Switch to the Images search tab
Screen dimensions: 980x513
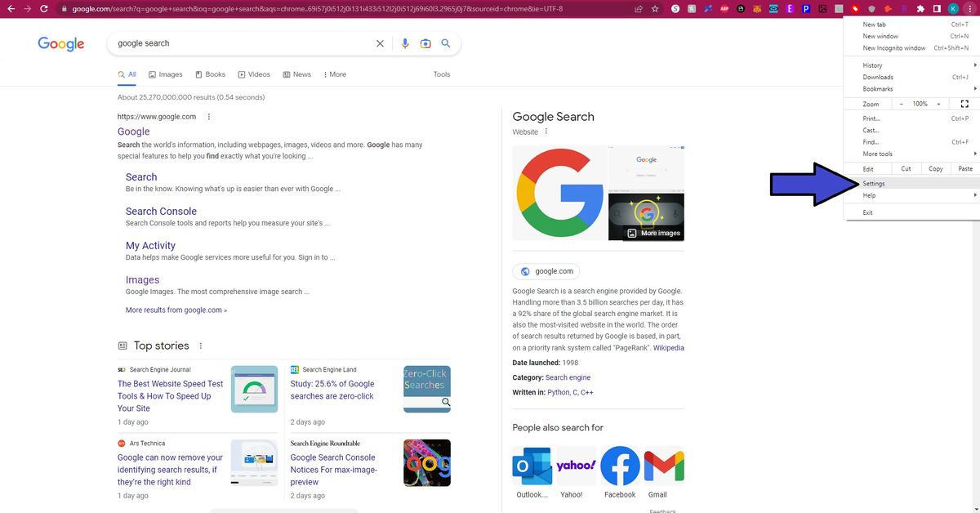pos(166,74)
